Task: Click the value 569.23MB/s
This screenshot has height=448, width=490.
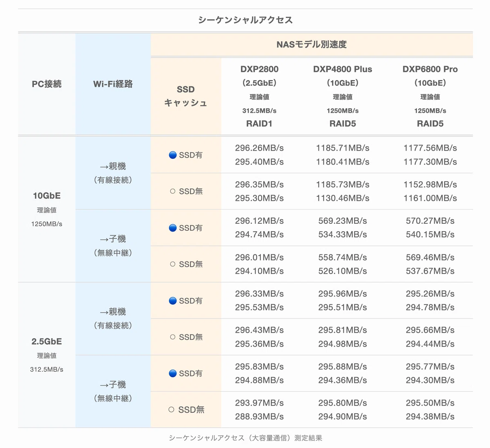Action: click(x=343, y=221)
